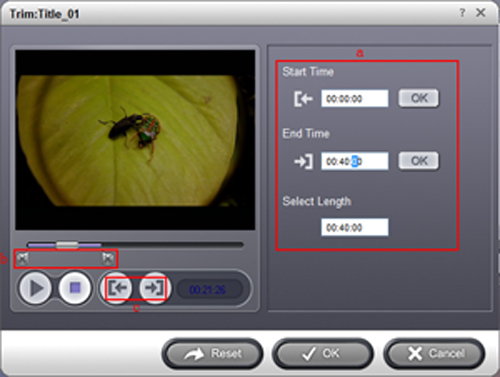Click the End Time label
The width and height of the screenshot is (500, 377).
coord(306,134)
